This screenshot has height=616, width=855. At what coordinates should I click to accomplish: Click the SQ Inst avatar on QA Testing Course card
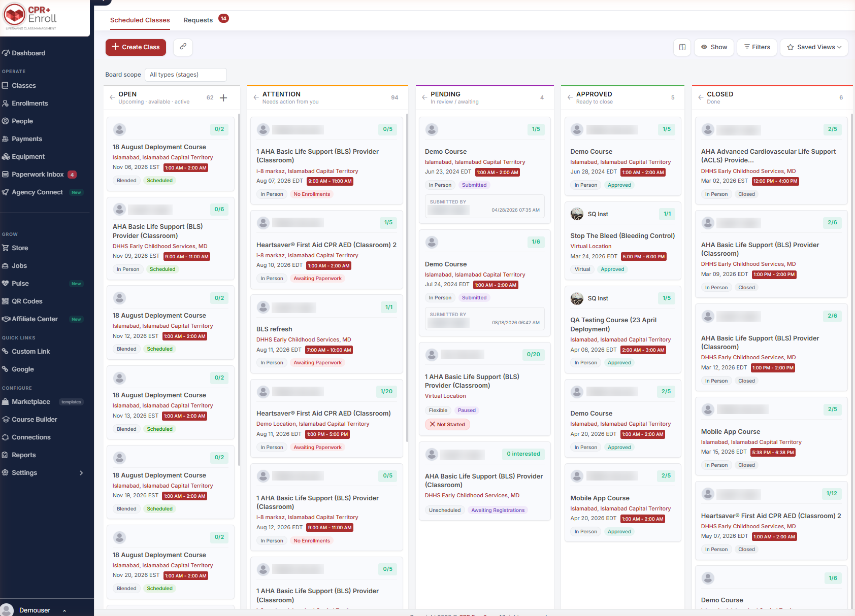[577, 298]
